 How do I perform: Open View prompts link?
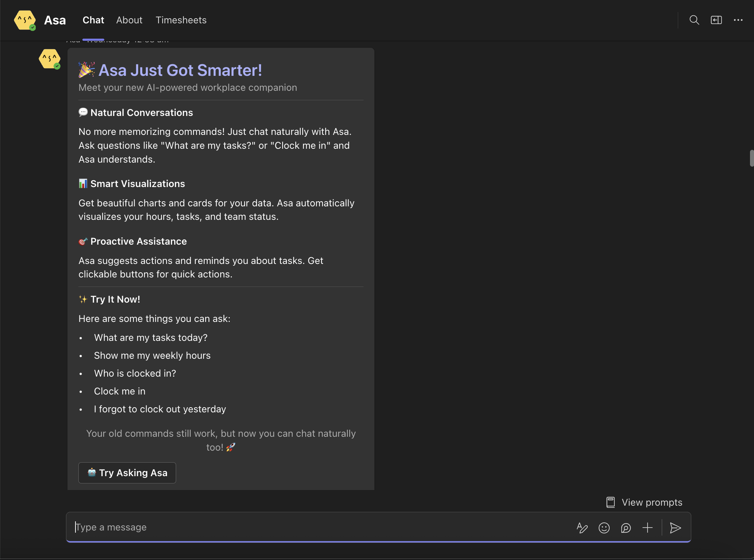[x=652, y=502]
